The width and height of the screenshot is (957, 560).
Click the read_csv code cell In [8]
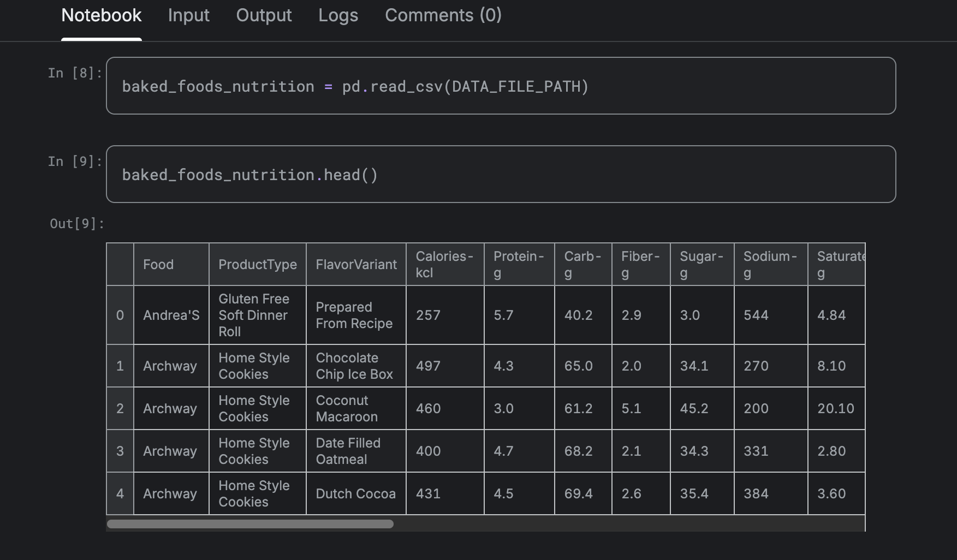(x=501, y=86)
